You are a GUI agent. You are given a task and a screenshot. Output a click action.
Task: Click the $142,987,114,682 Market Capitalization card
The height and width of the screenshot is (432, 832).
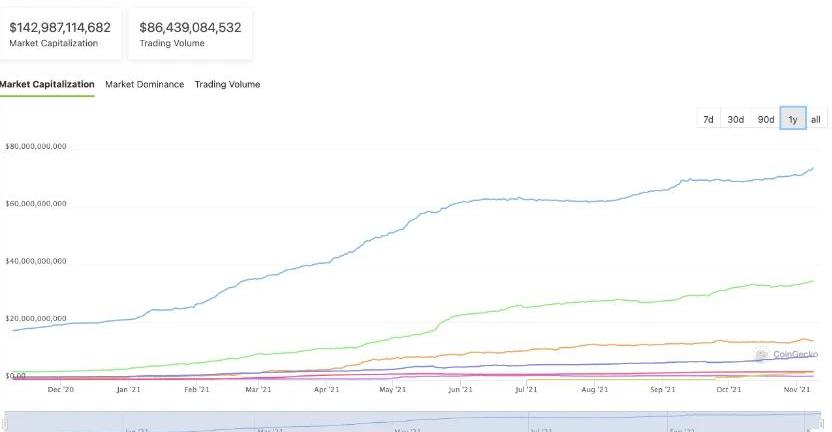(60, 34)
